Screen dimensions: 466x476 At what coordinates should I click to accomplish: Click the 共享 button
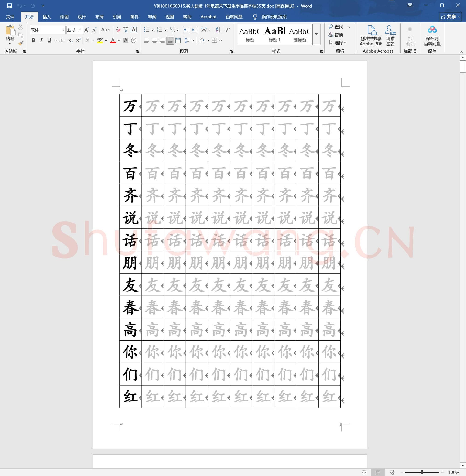[x=450, y=17]
